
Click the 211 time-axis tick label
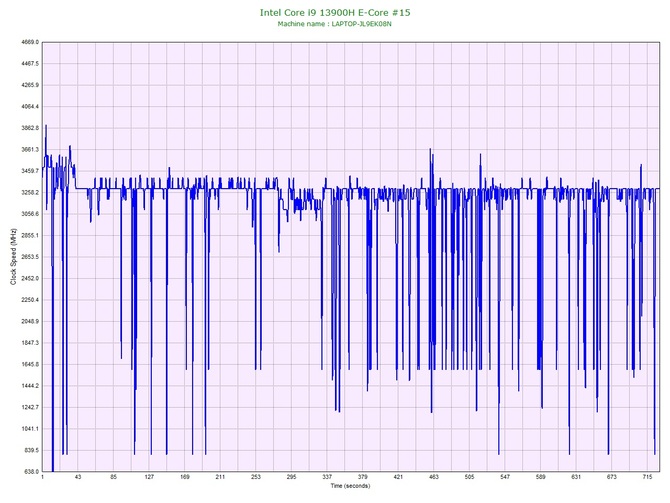click(x=220, y=477)
